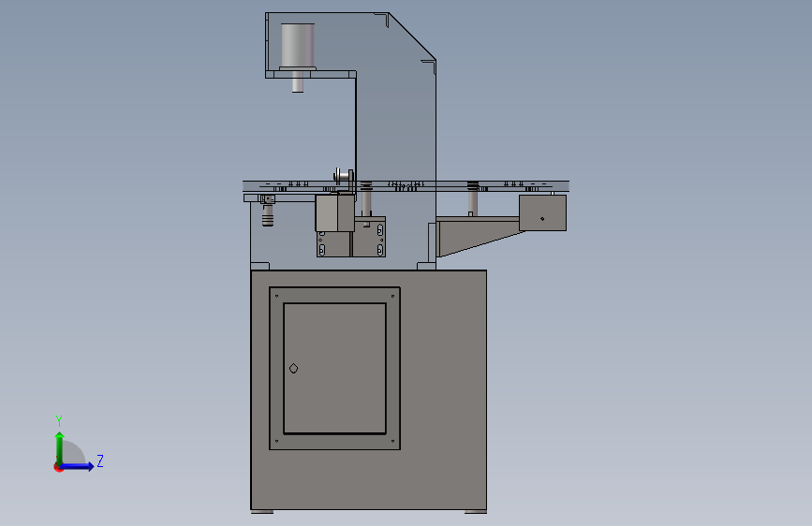Select the gray box on bracket's right end
This screenshot has width=812, height=526.
tap(542, 212)
